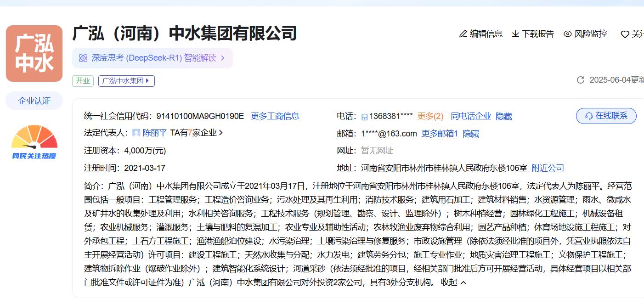
Task: Collapse the 简介 with 收起
Action: [453, 282]
